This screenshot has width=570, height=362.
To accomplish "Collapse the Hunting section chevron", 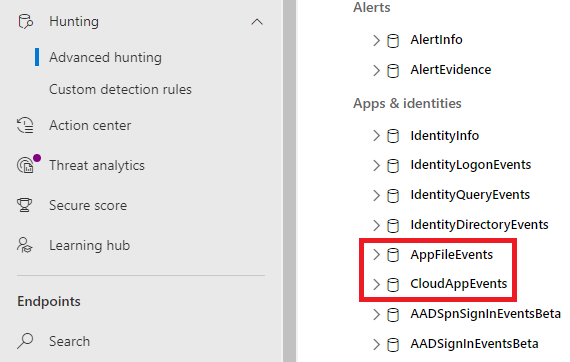I will click(257, 22).
